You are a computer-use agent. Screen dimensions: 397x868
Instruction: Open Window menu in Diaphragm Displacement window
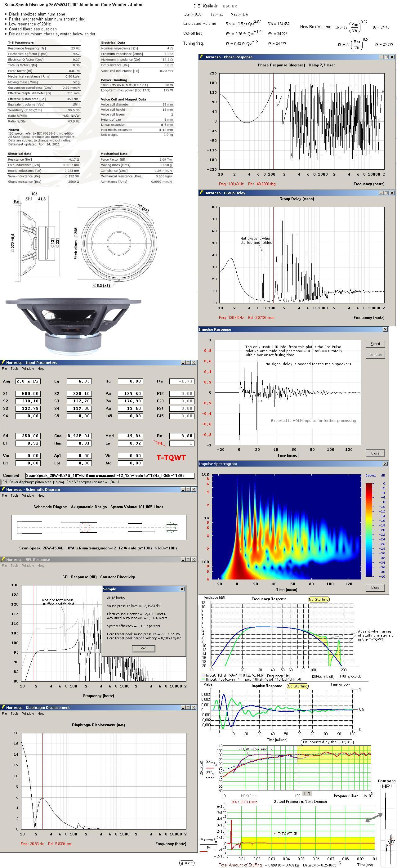(x=28, y=714)
